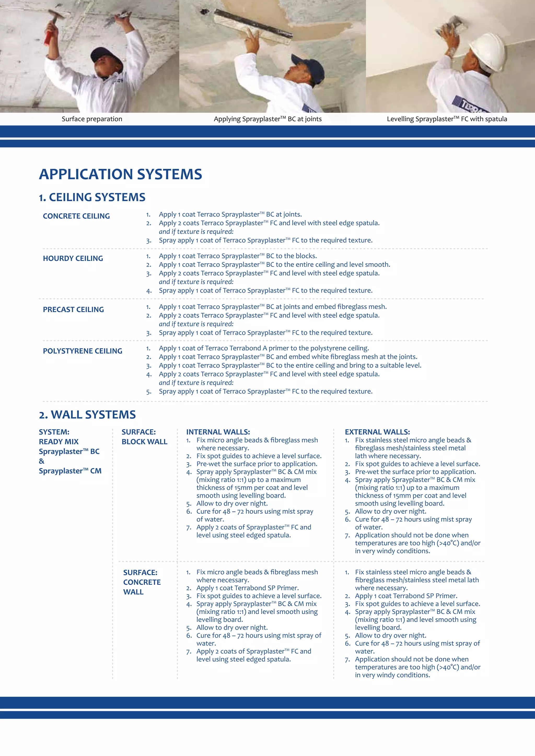Select the HOURDY CEILING label
The image size is (535, 756).
click(x=73, y=258)
